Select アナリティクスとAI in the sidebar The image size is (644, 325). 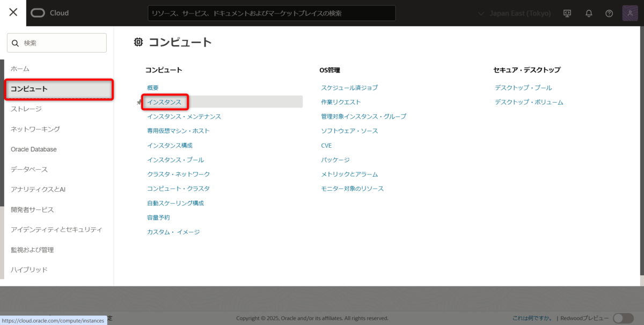[x=38, y=190]
